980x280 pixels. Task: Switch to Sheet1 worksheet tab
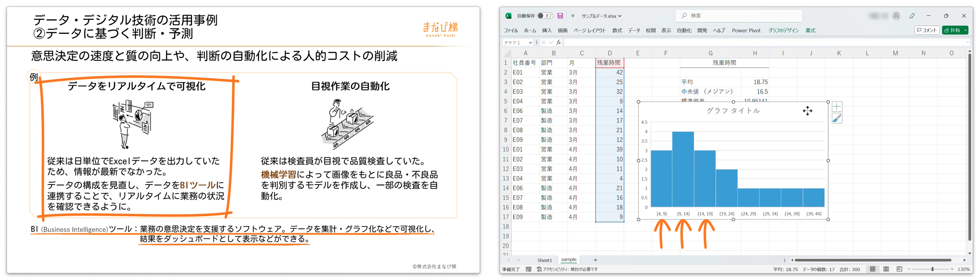point(544,260)
